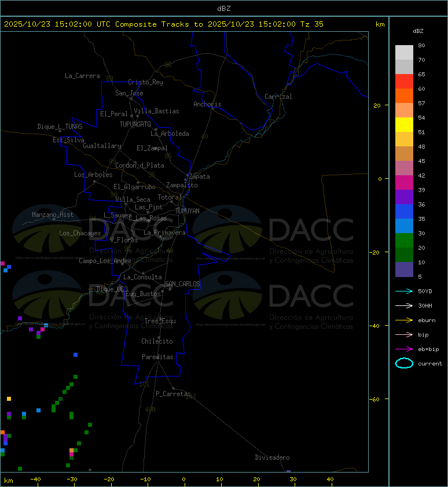Image resolution: width=448 pixels, height=487 pixels.
Task: Click the cyan 'current' ellipse in legend
Action: point(404,363)
